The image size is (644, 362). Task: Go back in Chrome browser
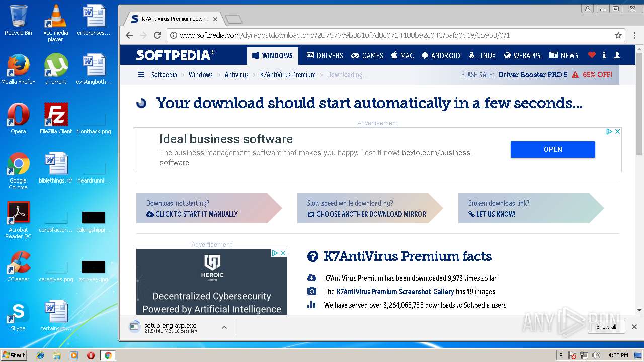(x=129, y=35)
